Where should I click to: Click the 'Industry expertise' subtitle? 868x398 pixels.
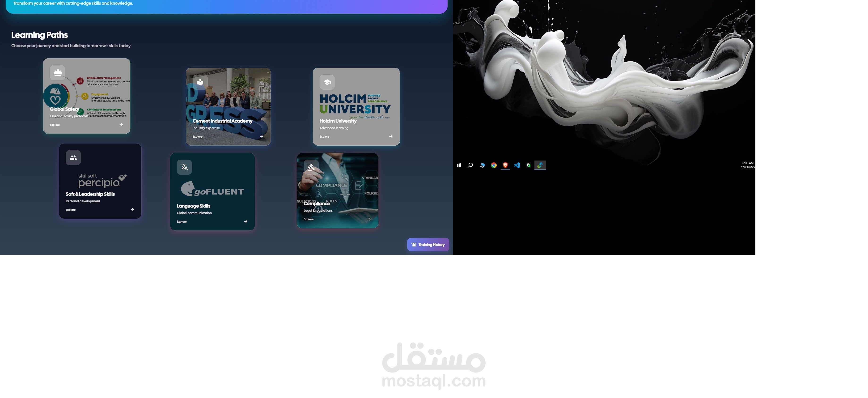(x=206, y=128)
